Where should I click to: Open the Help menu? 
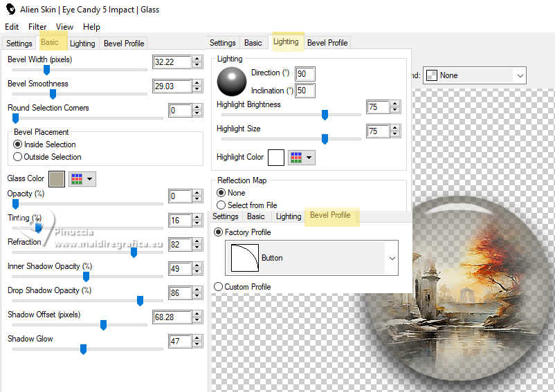[91, 27]
